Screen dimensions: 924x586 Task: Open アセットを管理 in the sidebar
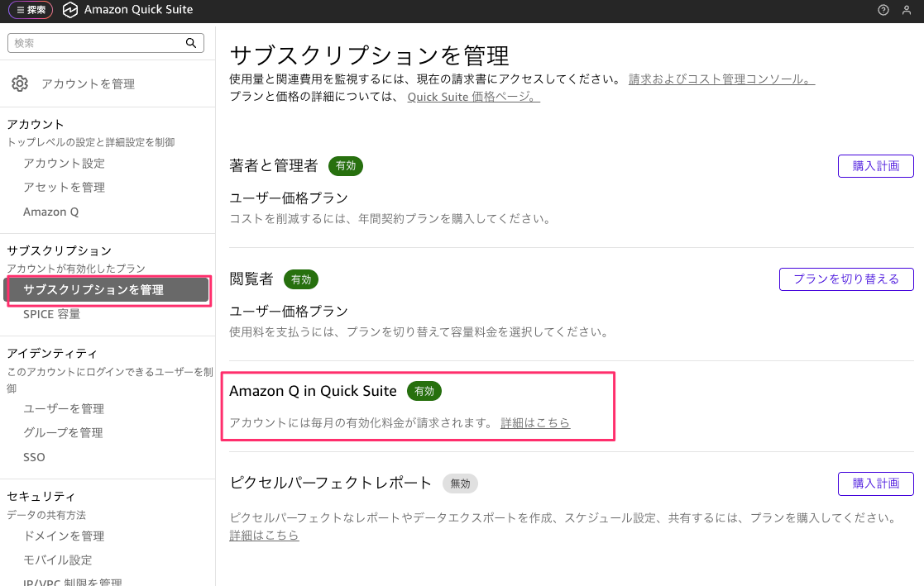click(65, 188)
